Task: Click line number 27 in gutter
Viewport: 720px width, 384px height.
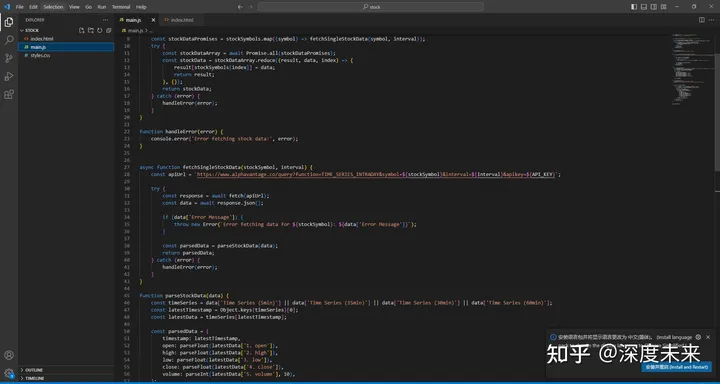Action: (x=127, y=168)
